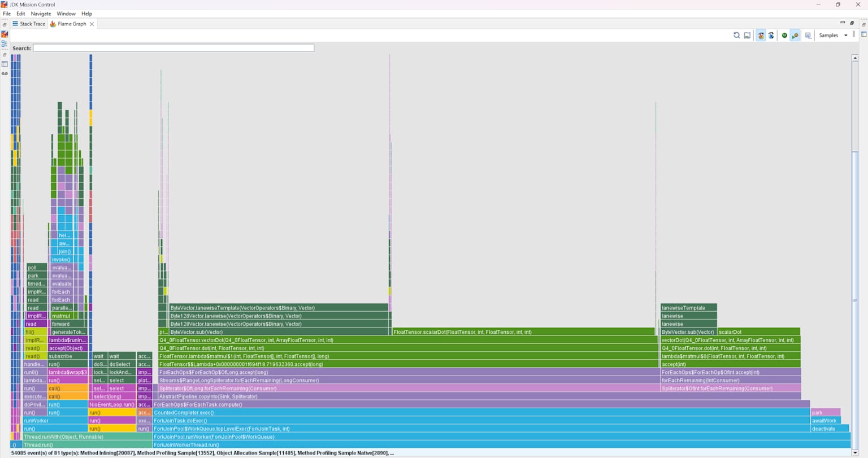Select the NioEventLoop.run() frame

[112, 404]
